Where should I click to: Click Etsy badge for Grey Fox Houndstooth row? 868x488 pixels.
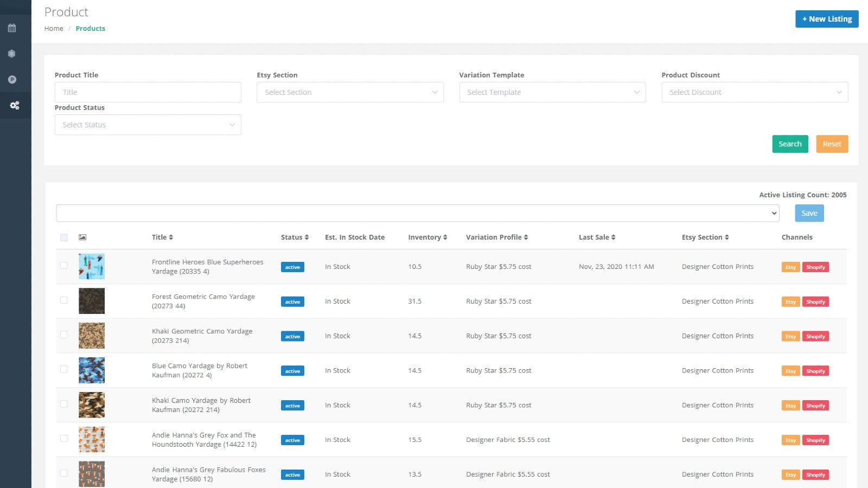point(790,440)
